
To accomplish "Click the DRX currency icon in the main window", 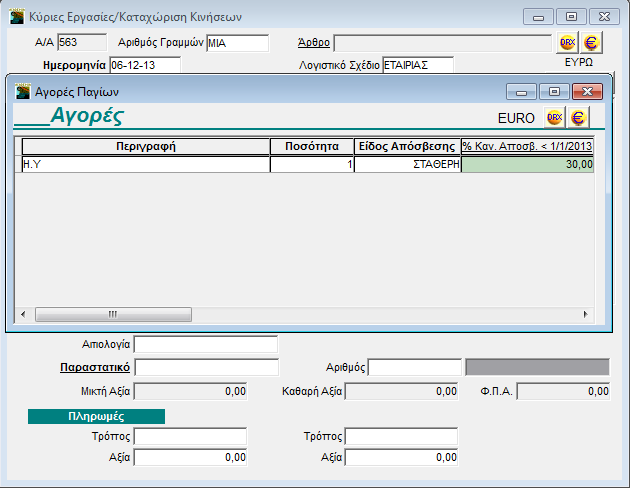I will click(567, 43).
